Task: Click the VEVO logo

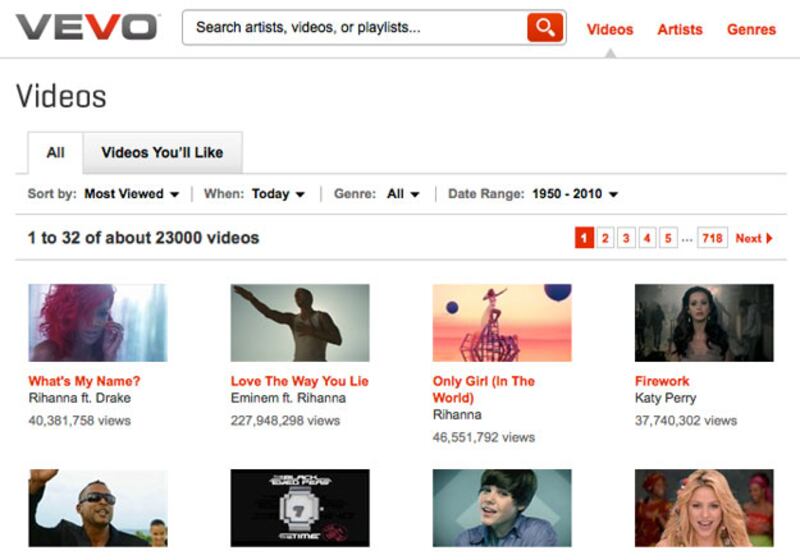Action: point(87,27)
